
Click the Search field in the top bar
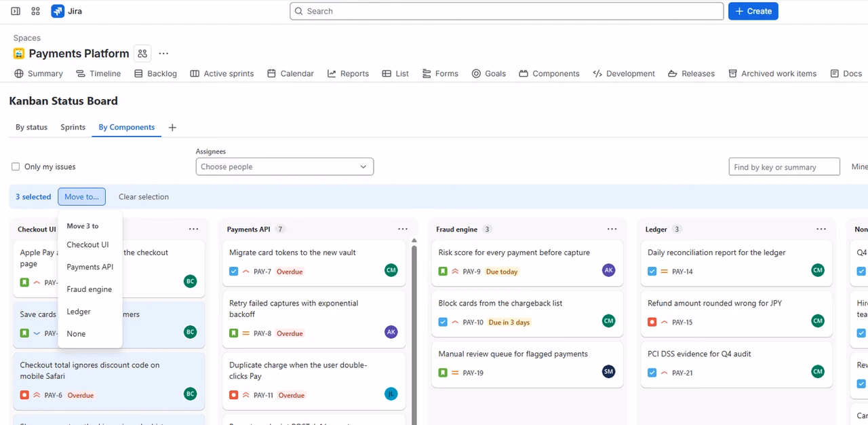(507, 12)
